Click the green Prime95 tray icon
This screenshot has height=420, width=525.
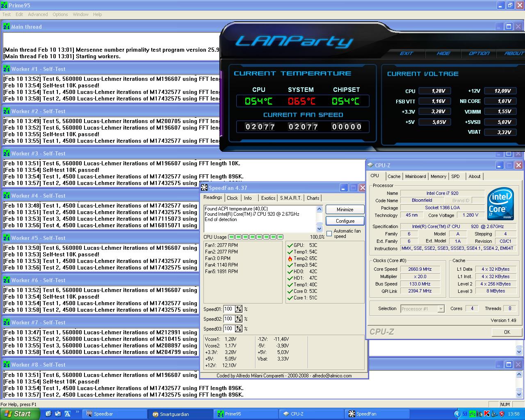coord(472,414)
